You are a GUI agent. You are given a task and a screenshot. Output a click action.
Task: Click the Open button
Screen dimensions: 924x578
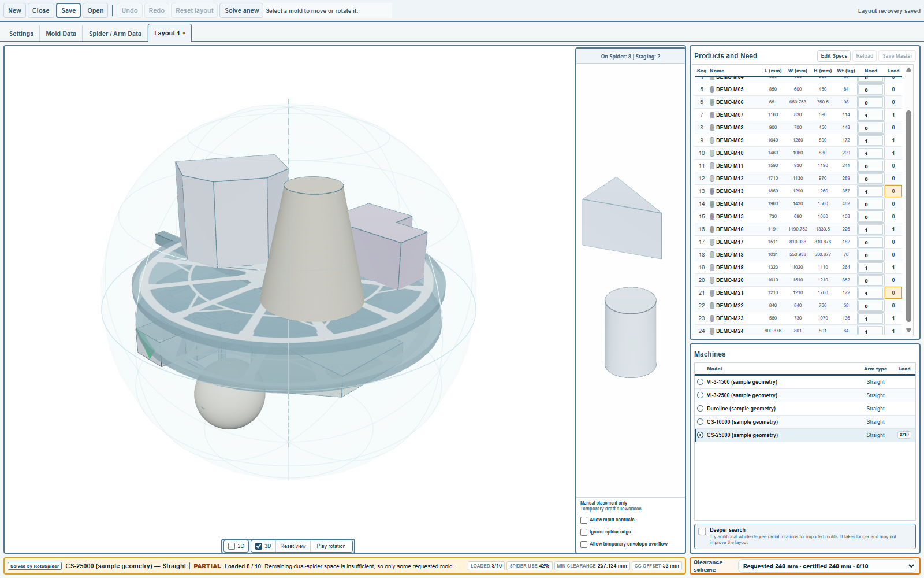96,10
